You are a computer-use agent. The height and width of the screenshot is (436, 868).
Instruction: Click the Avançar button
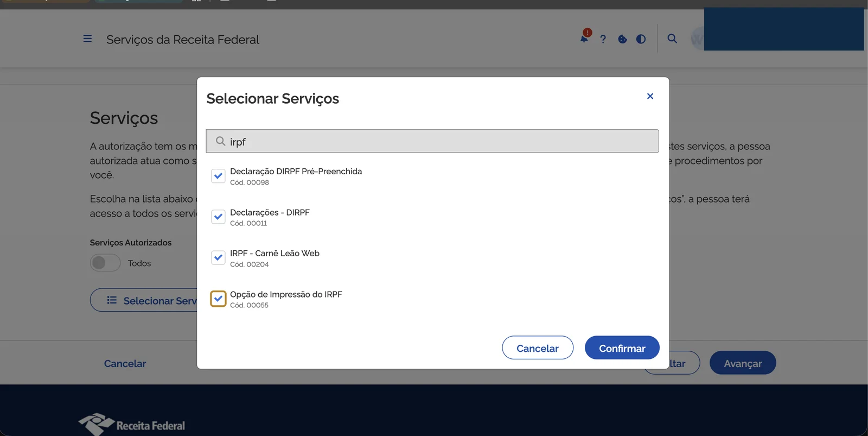click(x=743, y=363)
